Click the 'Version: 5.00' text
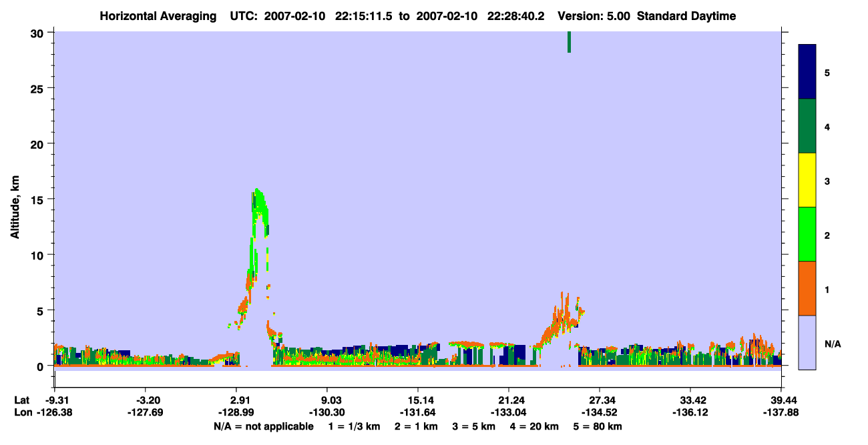The width and height of the screenshot is (868, 445). click(x=594, y=16)
